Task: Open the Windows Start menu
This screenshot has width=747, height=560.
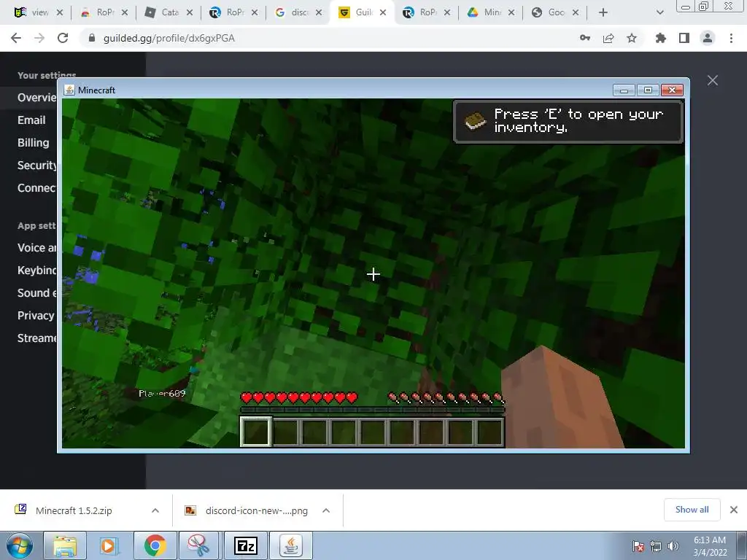Action: coord(20,545)
